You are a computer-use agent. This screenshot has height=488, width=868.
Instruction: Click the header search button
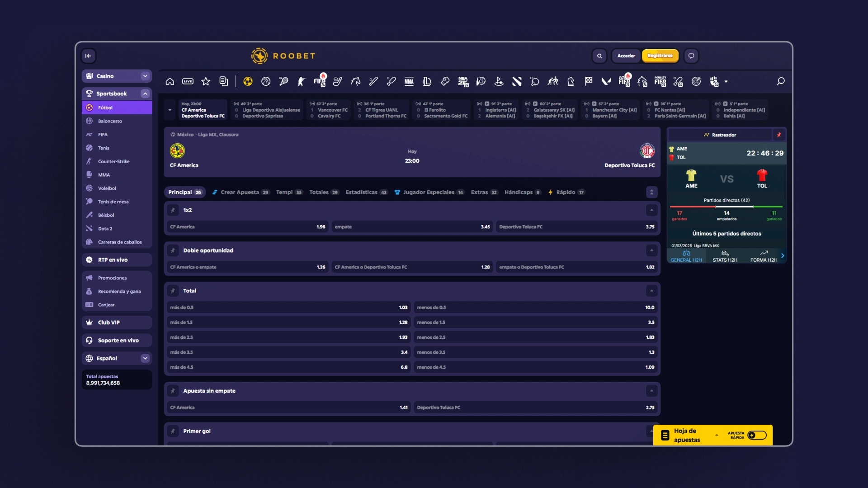(x=599, y=56)
